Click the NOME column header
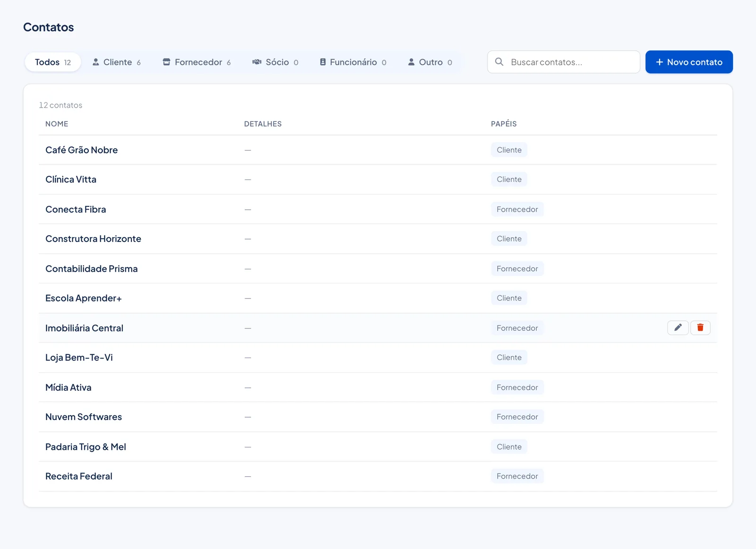 tap(57, 124)
